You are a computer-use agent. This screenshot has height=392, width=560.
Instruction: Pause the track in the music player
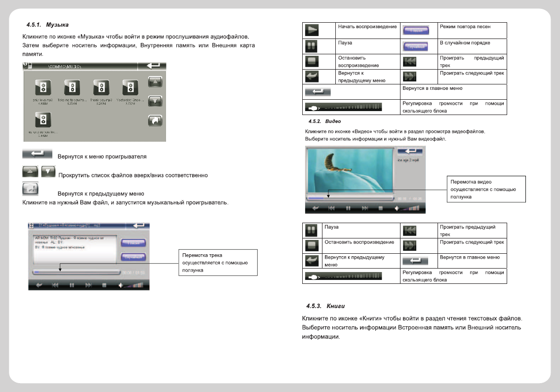[72, 285]
